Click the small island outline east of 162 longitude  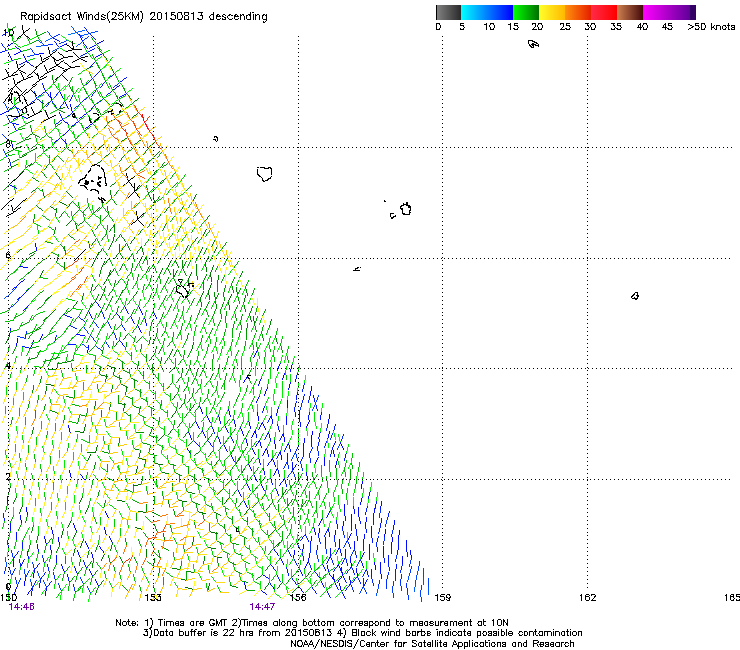[x=635, y=296]
